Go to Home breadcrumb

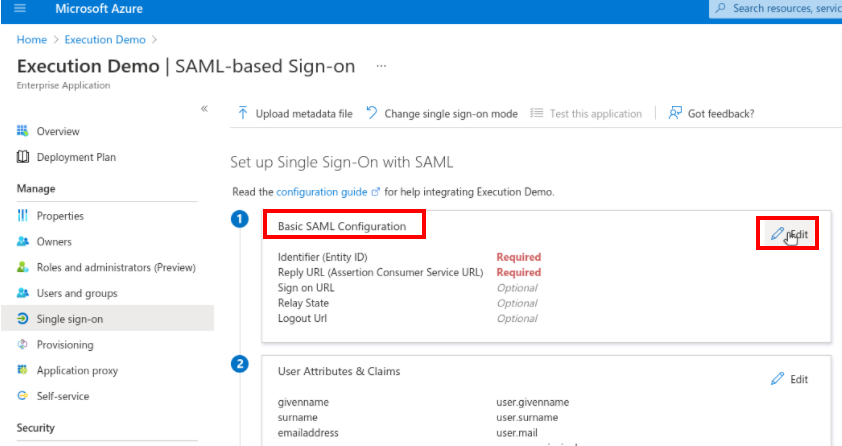(x=32, y=40)
